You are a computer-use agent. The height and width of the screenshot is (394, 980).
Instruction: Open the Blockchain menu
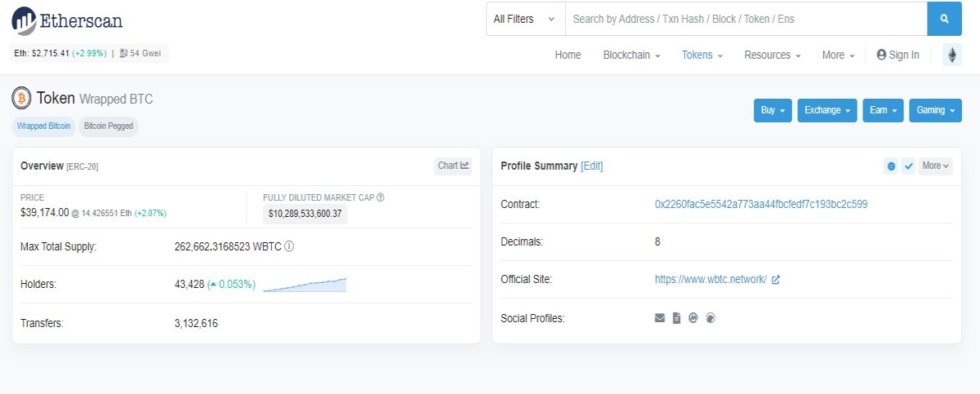point(631,55)
